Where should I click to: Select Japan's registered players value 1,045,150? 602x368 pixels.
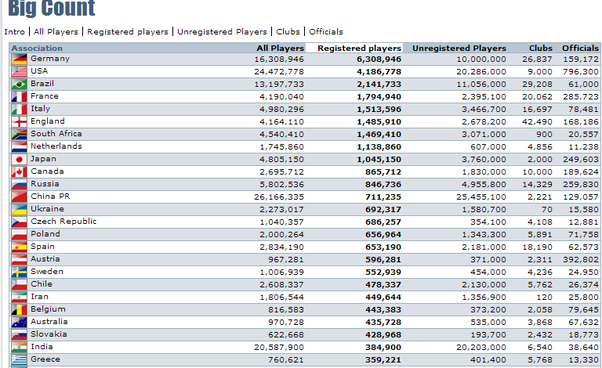coord(379,160)
